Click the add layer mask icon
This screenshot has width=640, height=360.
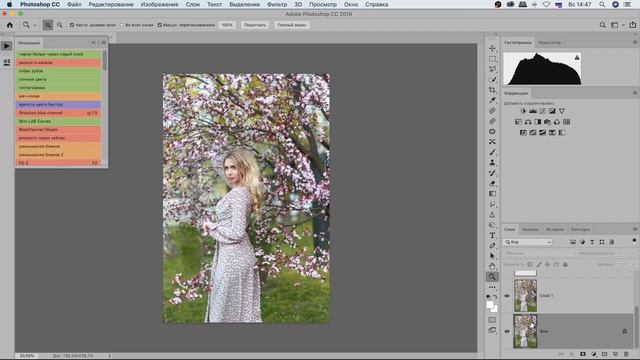tap(583, 354)
